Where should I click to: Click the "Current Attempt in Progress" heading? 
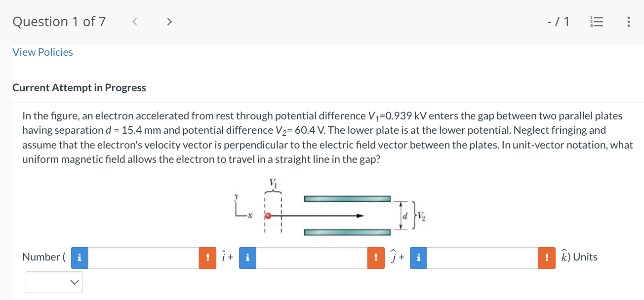tap(79, 87)
